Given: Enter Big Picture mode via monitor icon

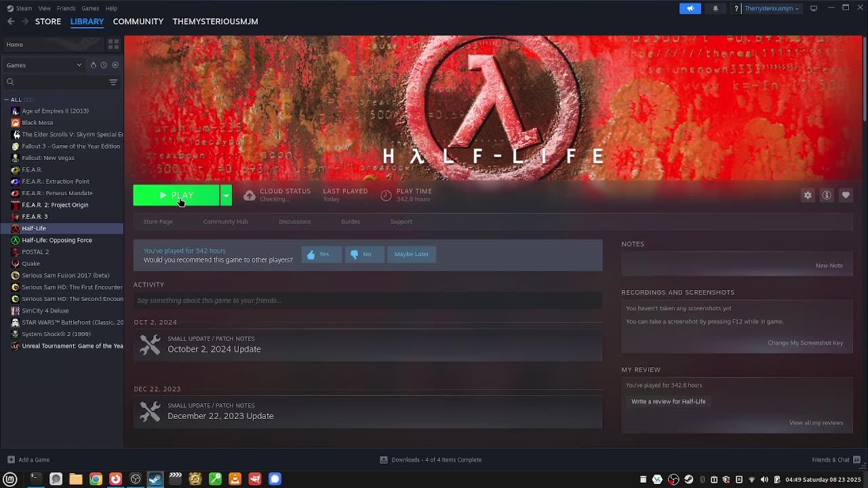Looking at the screenshot, I should [814, 8].
